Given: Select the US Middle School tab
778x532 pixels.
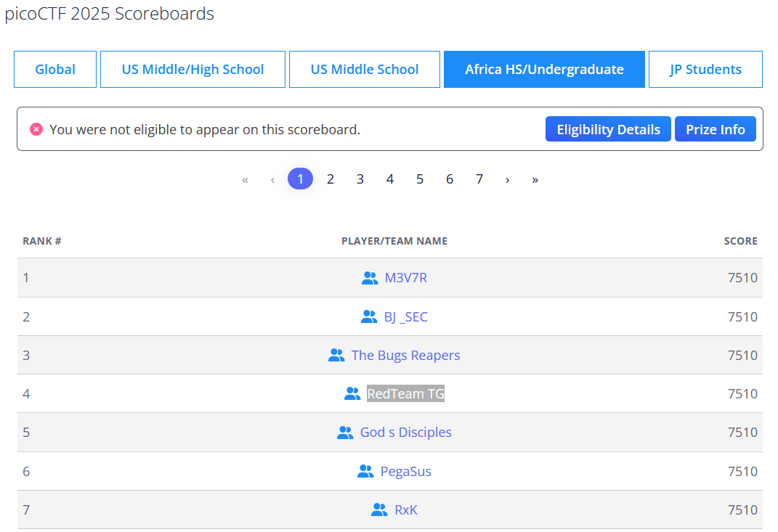Looking at the screenshot, I should pyautogui.click(x=365, y=70).
